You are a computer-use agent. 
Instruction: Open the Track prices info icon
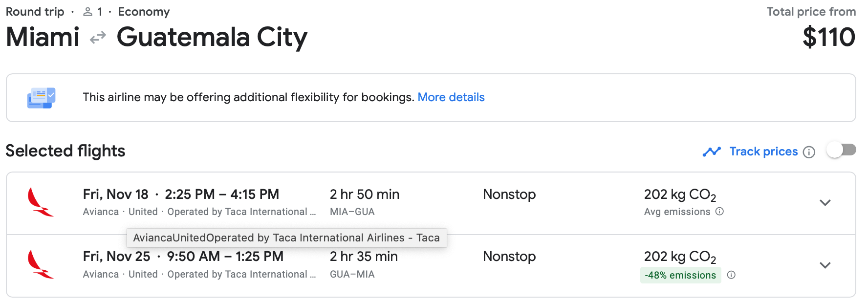[809, 152]
